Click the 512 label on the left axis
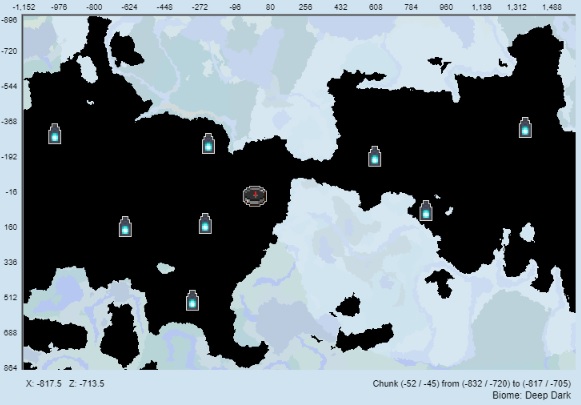Screen dimensions: 581x405 [x=11, y=298]
